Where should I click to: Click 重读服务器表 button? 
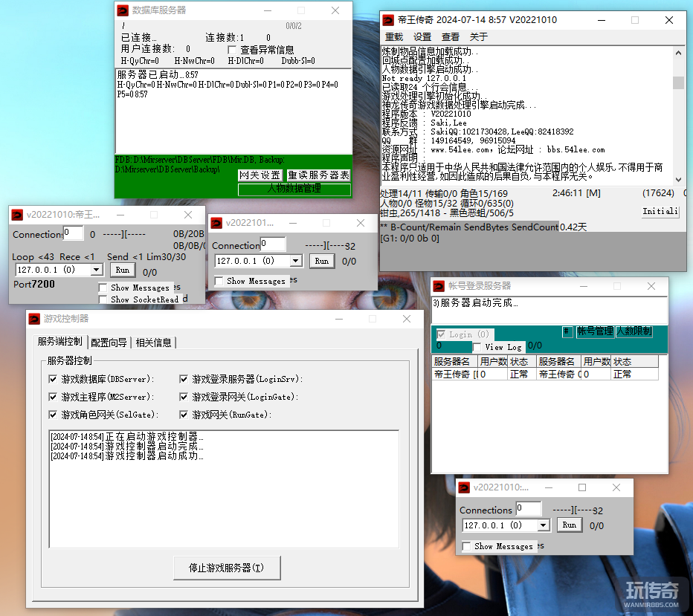click(x=318, y=175)
